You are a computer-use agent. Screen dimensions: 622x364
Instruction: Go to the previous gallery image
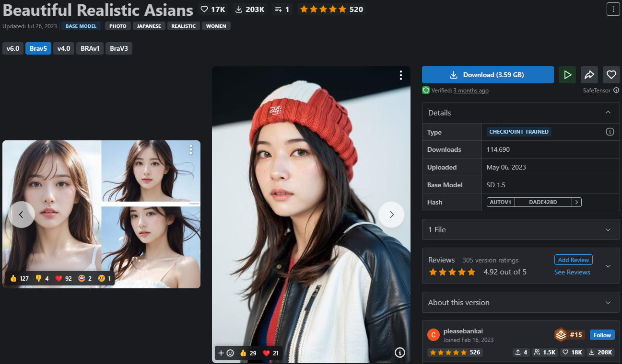(22, 215)
